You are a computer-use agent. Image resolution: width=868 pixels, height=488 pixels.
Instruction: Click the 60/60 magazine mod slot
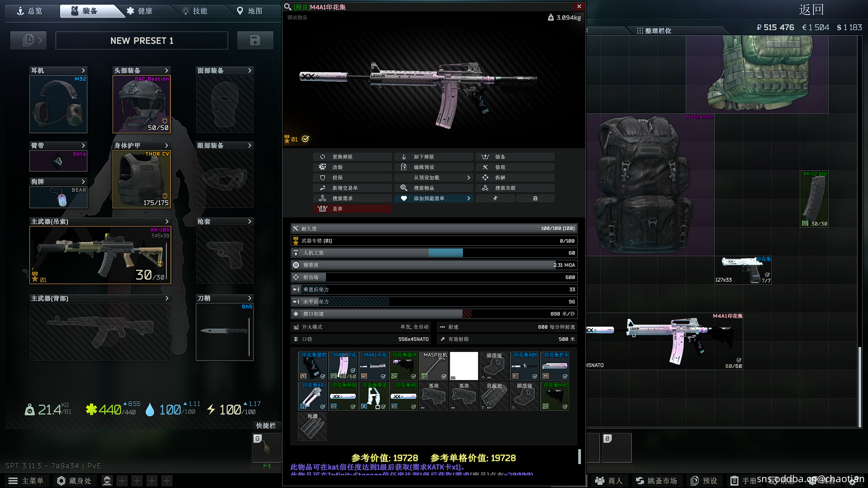click(x=343, y=366)
